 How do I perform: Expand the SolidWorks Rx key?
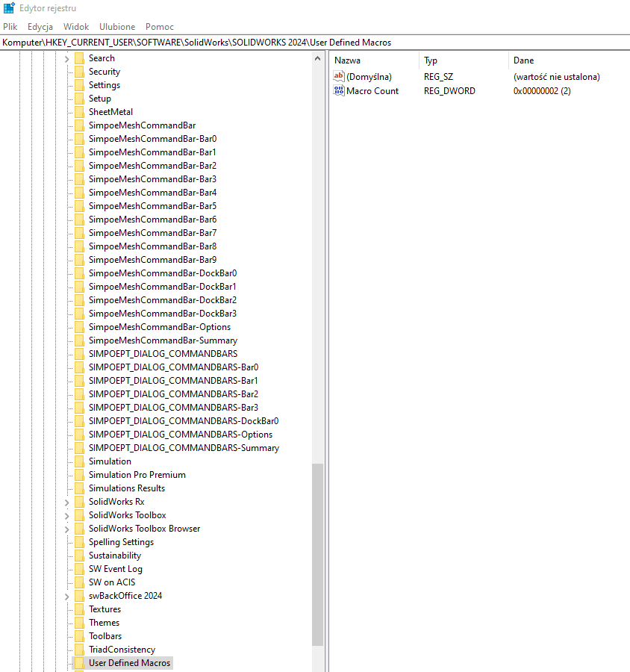67,503
